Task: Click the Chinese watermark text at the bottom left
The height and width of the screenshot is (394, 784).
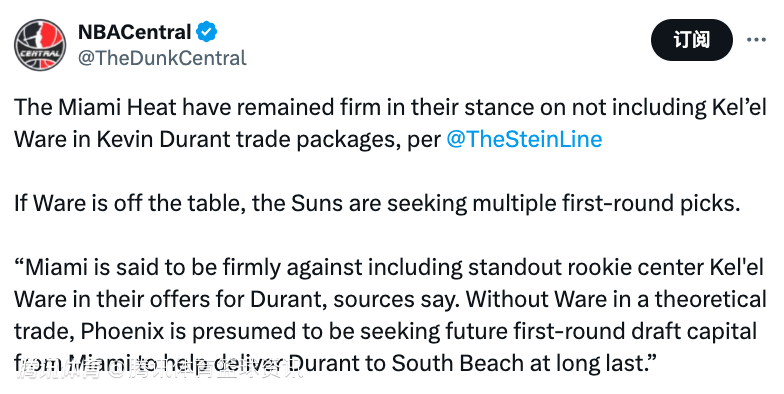Action: click(159, 370)
